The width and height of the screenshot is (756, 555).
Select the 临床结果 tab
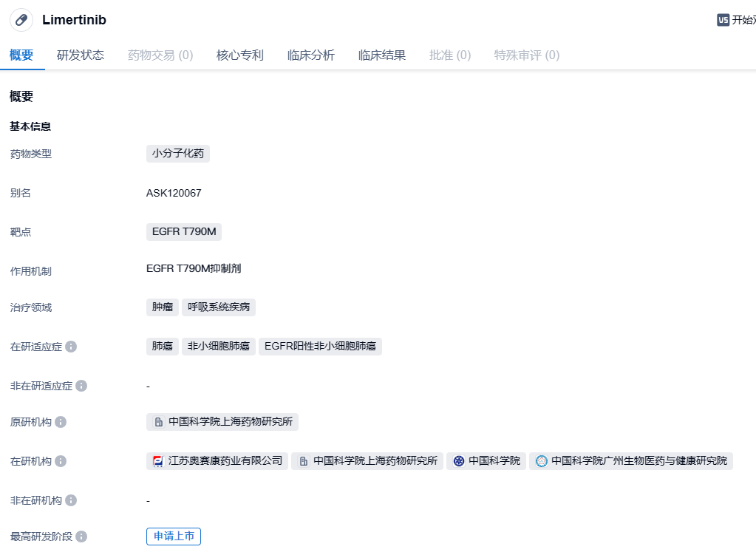pyautogui.click(x=381, y=55)
